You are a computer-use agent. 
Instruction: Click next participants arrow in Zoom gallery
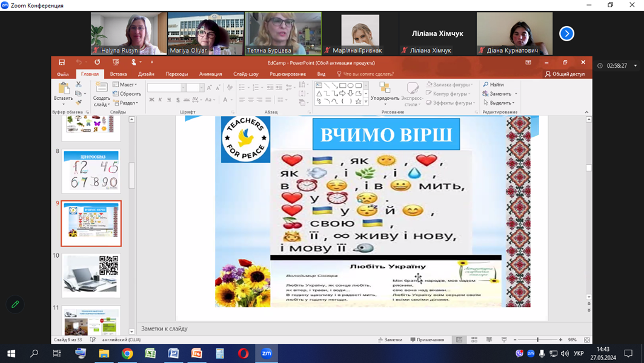[x=566, y=34]
